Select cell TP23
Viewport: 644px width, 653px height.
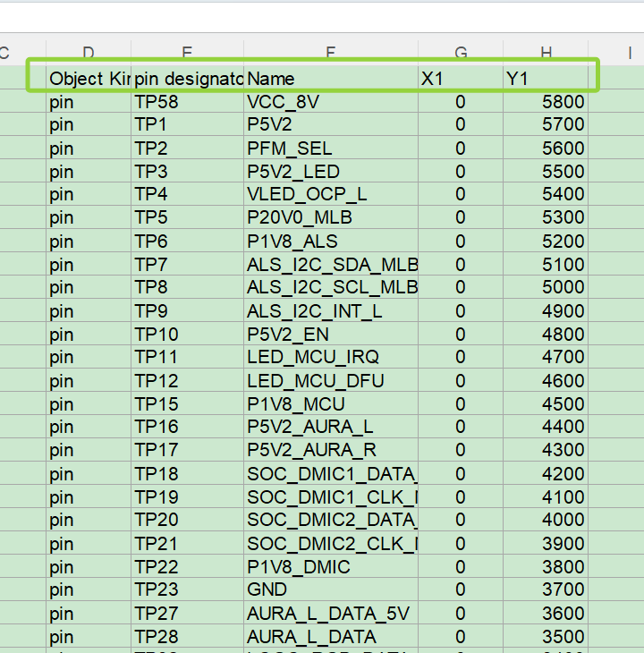(x=187, y=589)
